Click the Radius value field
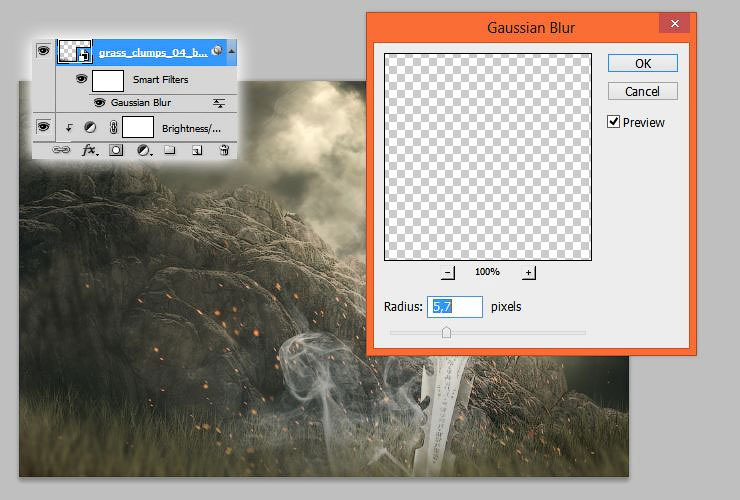The image size is (740, 500). pos(455,307)
